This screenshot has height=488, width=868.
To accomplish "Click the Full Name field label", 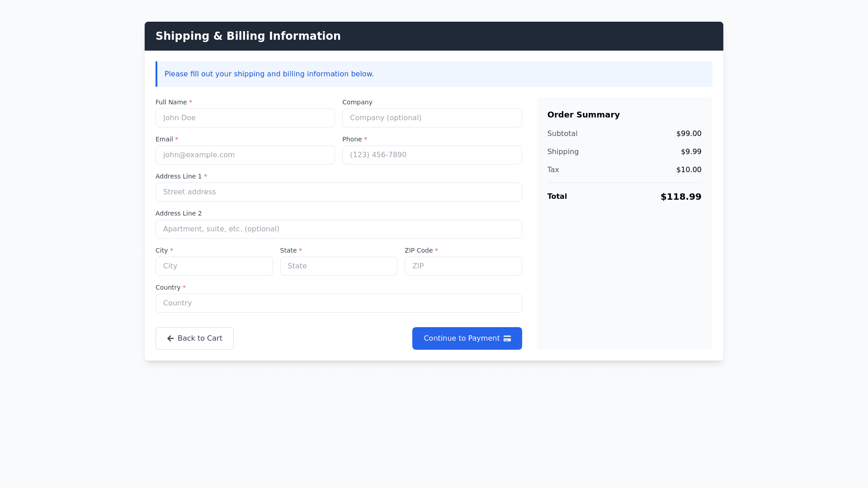I will [x=171, y=103].
